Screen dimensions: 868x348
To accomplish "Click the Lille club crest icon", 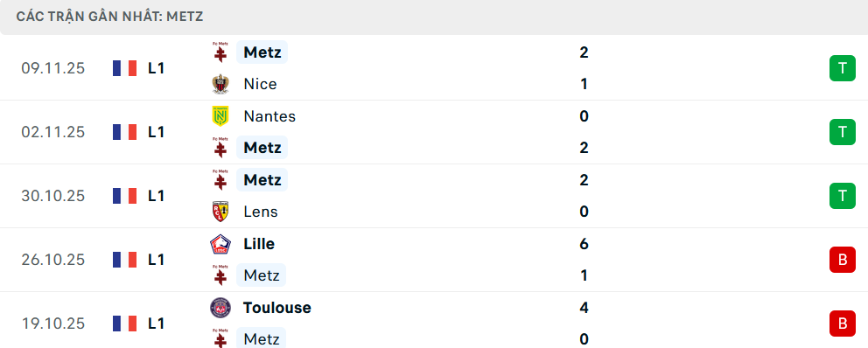I will pyautogui.click(x=220, y=244).
